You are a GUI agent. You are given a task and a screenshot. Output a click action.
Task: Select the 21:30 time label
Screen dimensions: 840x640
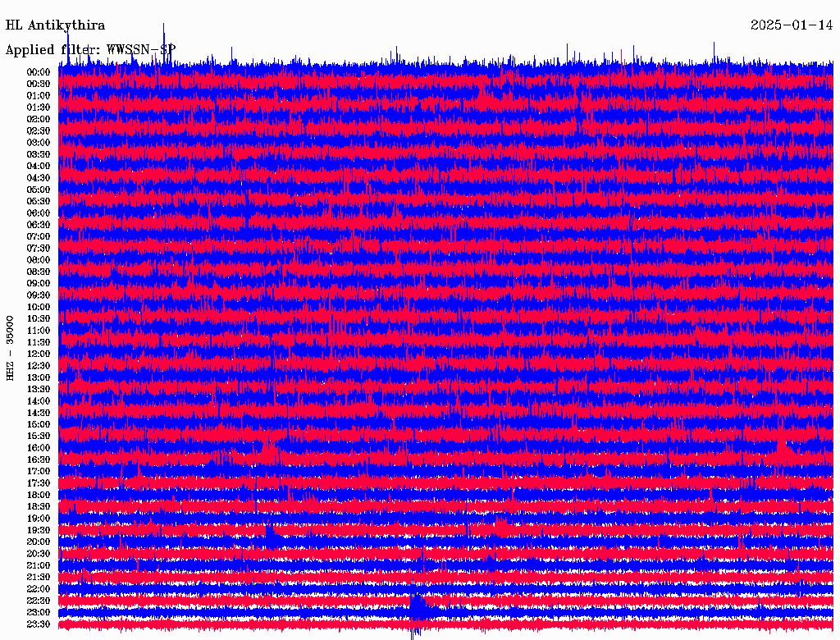(x=39, y=578)
